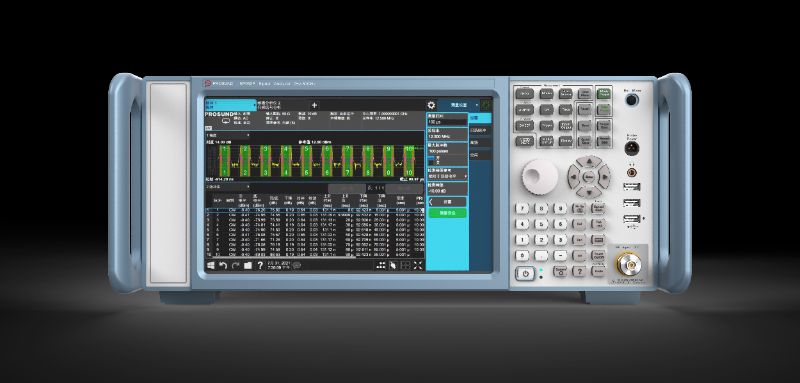Open the file folder icon

click(248, 265)
